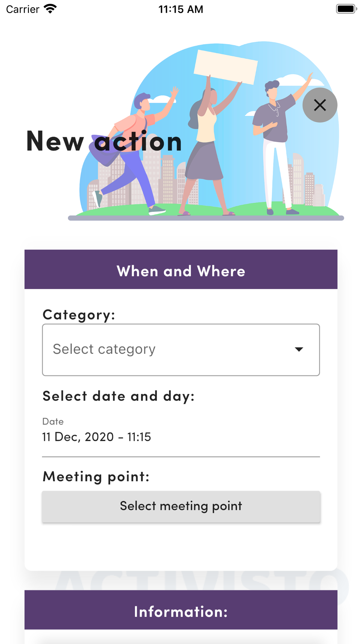
Task: Click the category dropdown arrow
Action: pos(299,350)
